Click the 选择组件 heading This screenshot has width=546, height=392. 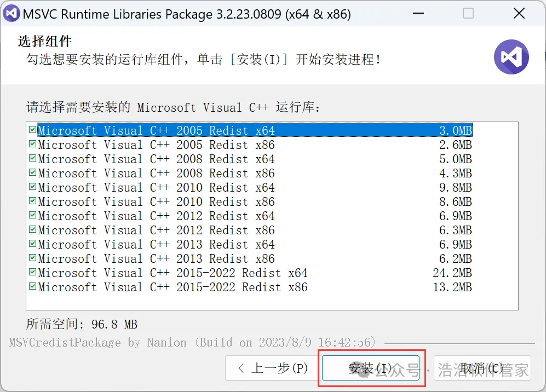[x=45, y=41]
